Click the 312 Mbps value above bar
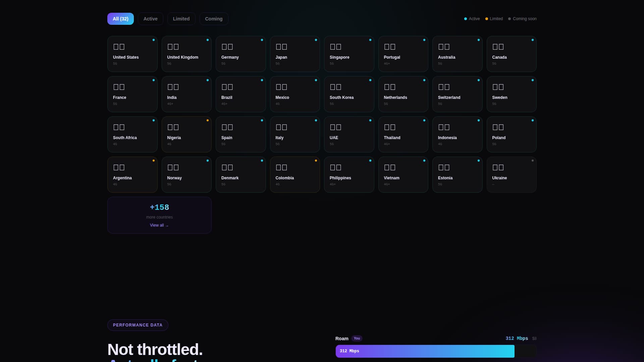 pyautogui.click(x=517, y=339)
